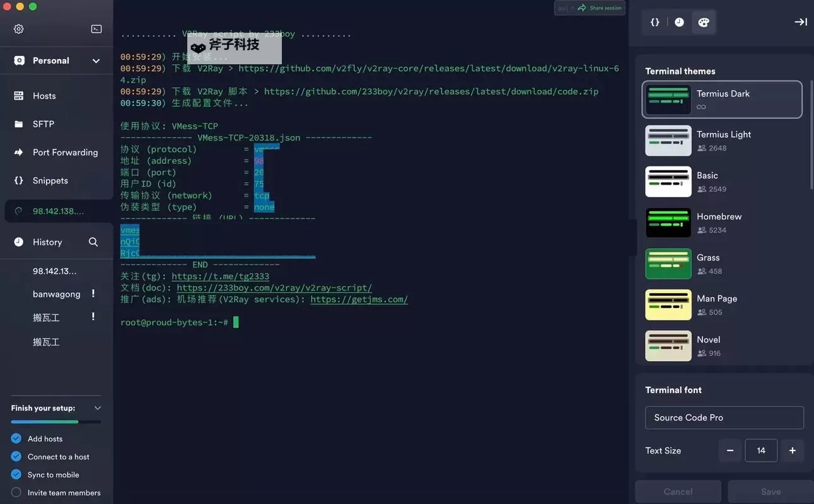Go to Port Forwarding
This screenshot has width=814, height=504.
tap(65, 152)
